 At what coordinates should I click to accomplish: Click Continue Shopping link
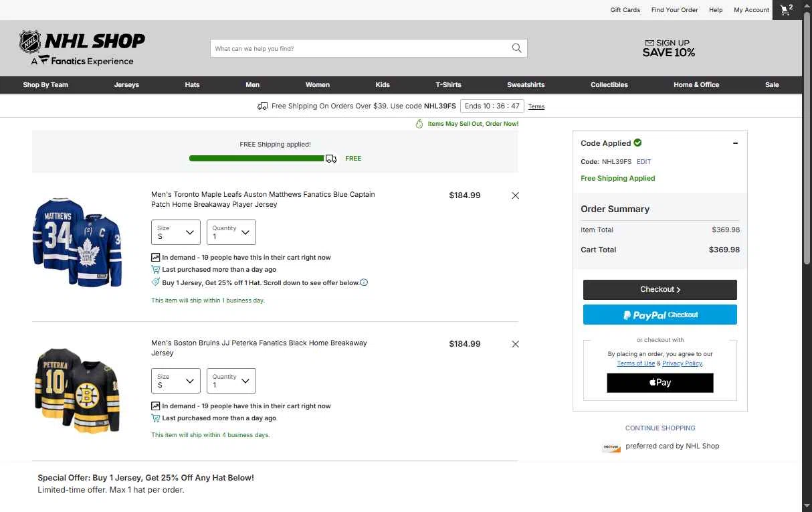[660, 428]
